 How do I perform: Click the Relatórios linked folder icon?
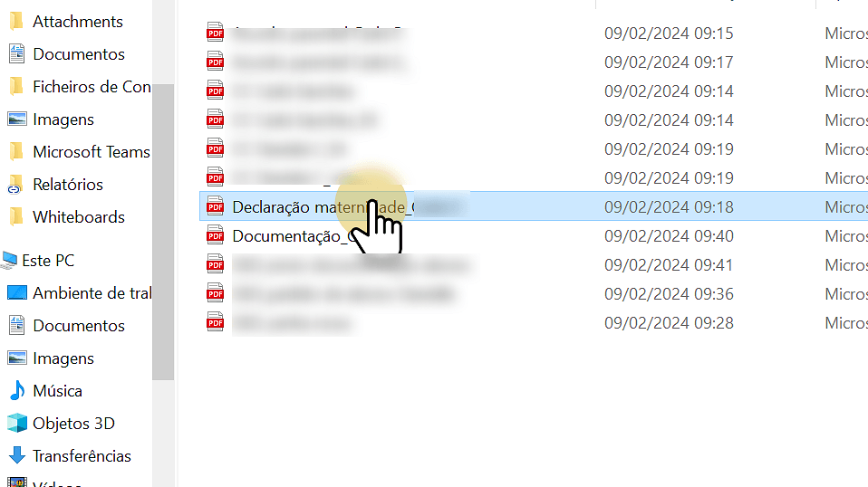click(x=15, y=185)
